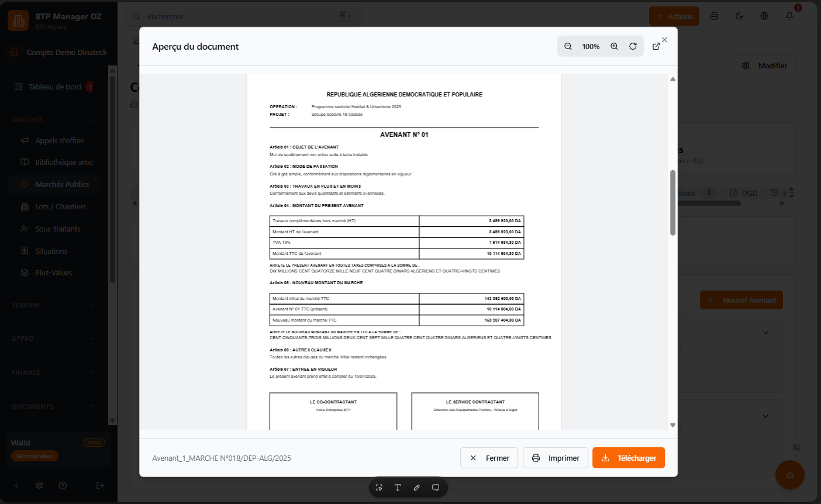This screenshot has height=504, width=821.
Task: Click the Modifier button behind the dialog
Action: tap(764, 65)
